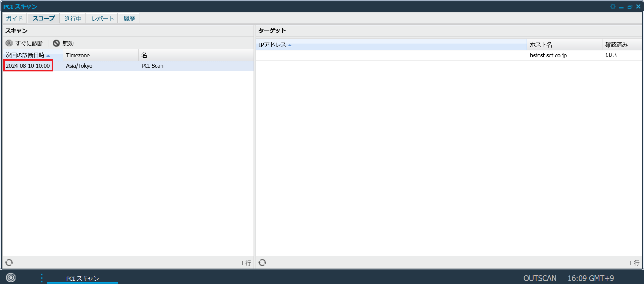
Task: Switch to the 履歴 tab
Action: tap(129, 18)
